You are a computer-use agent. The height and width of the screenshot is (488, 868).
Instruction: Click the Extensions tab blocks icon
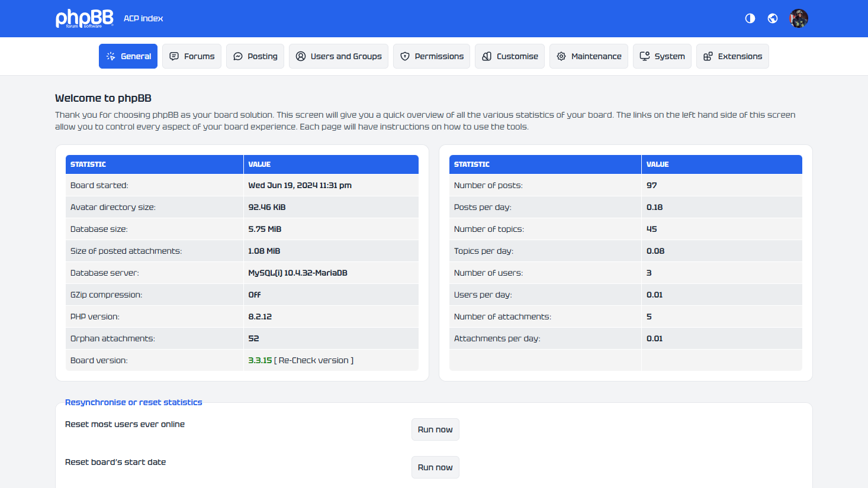coord(708,56)
